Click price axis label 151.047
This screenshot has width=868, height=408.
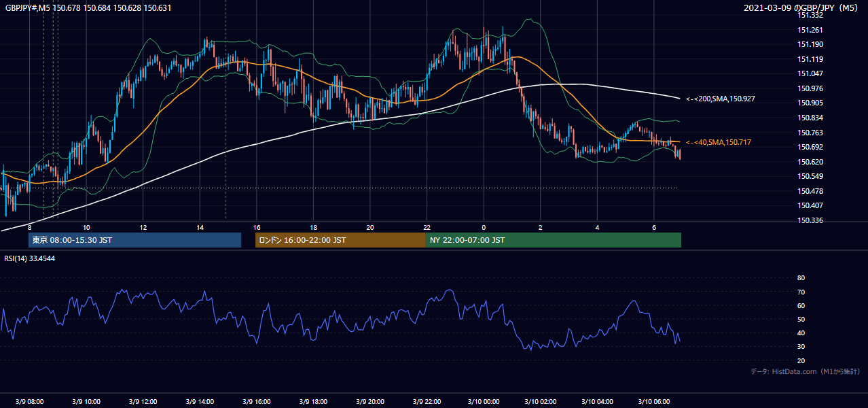tap(810, 73)
